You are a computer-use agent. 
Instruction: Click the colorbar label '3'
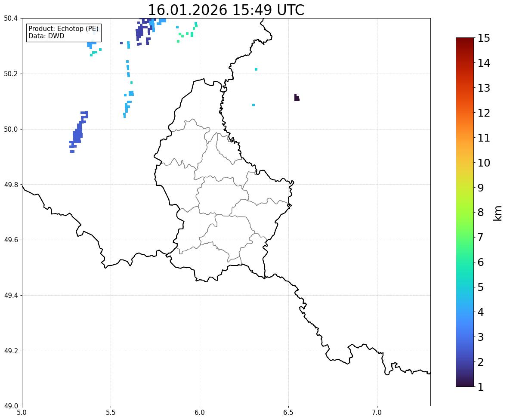pos(481,337)
